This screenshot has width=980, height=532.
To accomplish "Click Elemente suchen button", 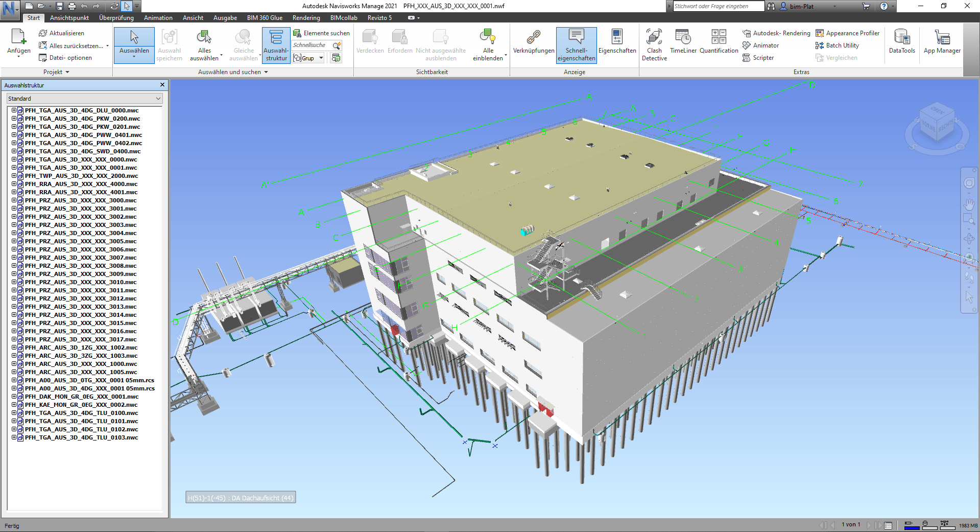I will coord(321,33).
